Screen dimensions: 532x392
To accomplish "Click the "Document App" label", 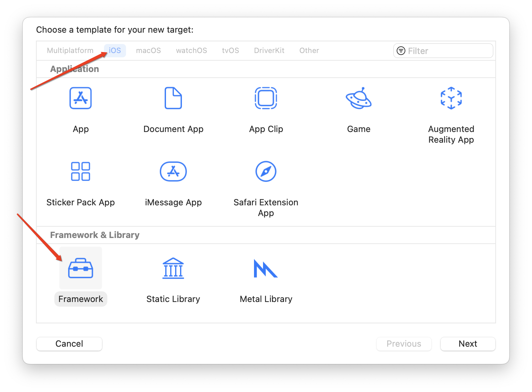I will pos(173,129).
